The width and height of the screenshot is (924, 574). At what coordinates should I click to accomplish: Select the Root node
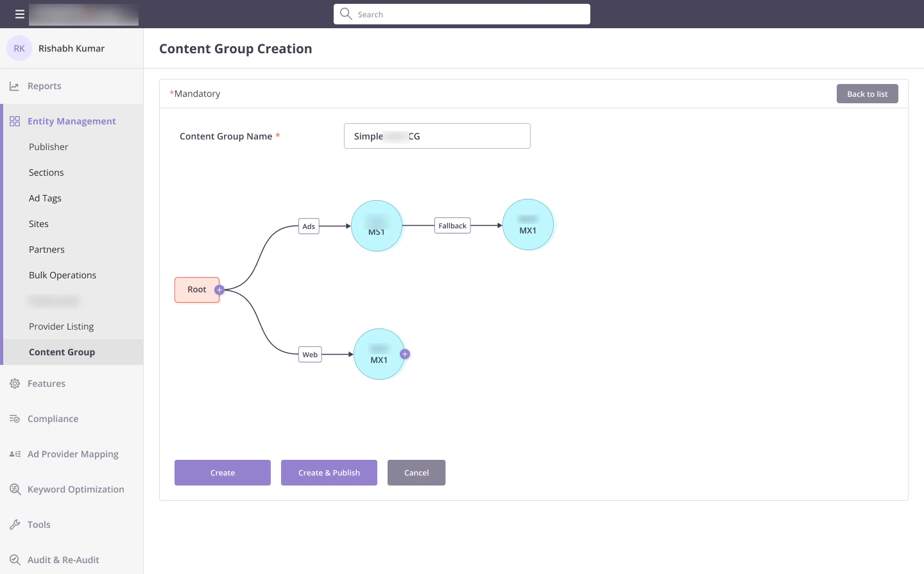pyautogui.click(x=196, y=290)
